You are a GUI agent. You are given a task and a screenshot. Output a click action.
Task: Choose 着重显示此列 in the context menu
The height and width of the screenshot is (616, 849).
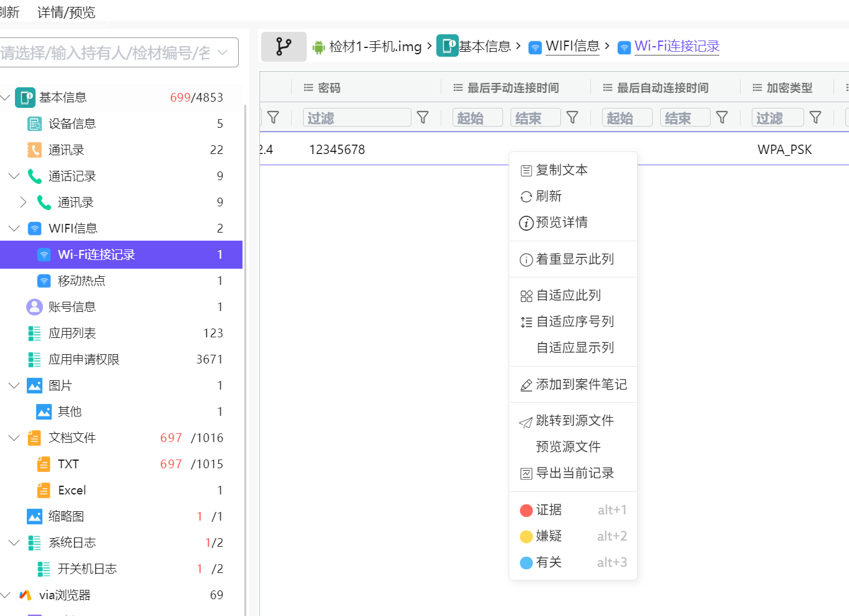573,259
